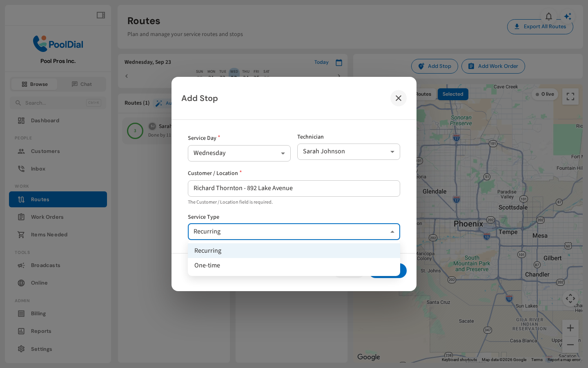Click the AI sparkle icon in header
Screen dimensions: 588x368
click(568, 16)
